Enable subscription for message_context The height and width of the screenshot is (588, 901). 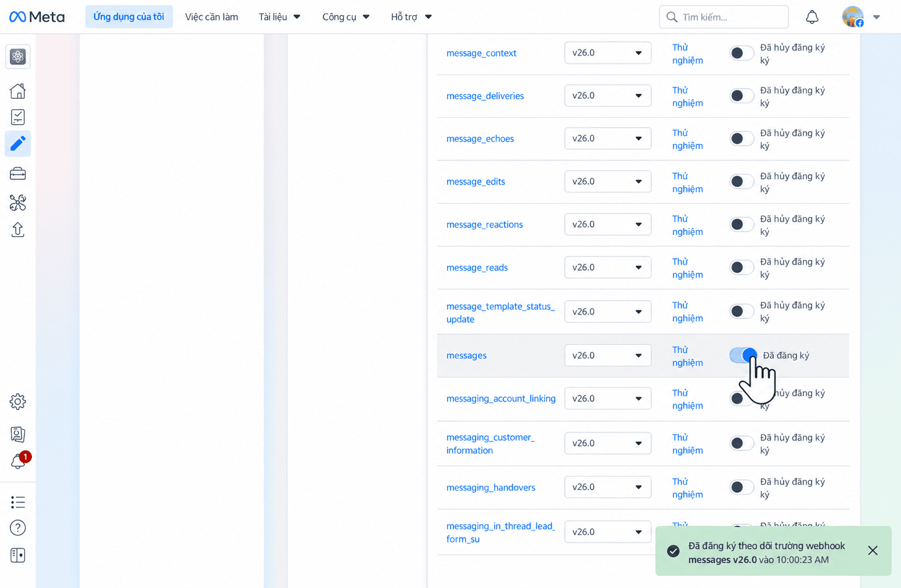click(x=741, y=53)
